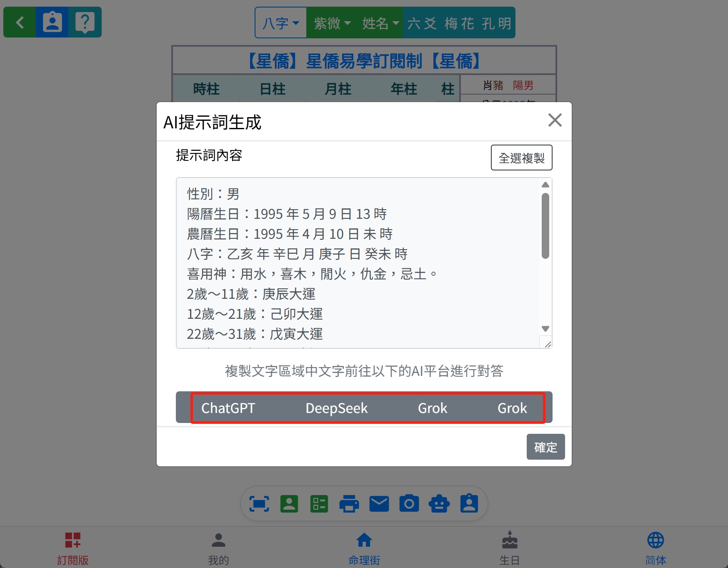Click the printer icon in bottom toolbar
The image size is (728, 568).
click(349, 504)
